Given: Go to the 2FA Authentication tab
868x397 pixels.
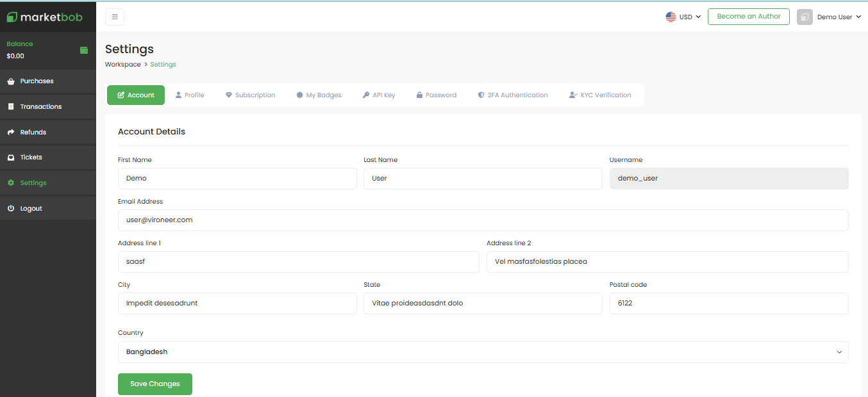Looking at the screenshot, I should coord(513,95).
